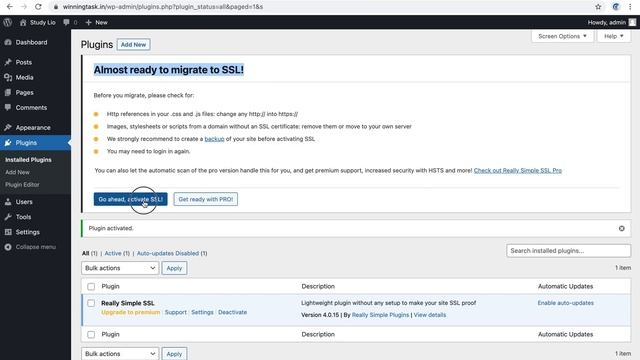This screenshot has height=360, width=640.
Task: Click the top Apply button
Action: pos(174,268)
